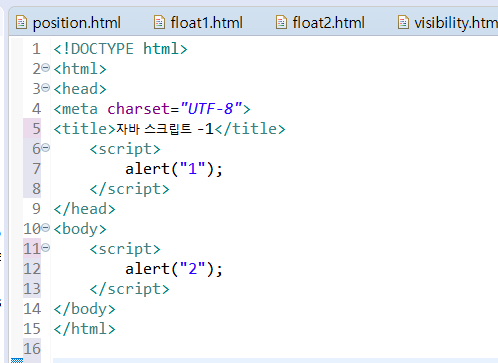Click the closing </html> tag
This screenshot has width=498, height=363.
[84, 329]
